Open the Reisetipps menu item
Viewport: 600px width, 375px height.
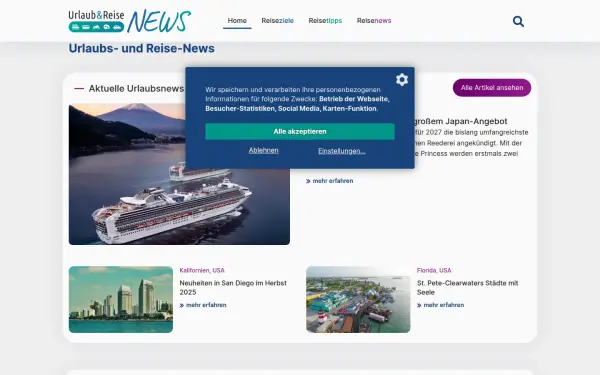[x=325, y=21]
